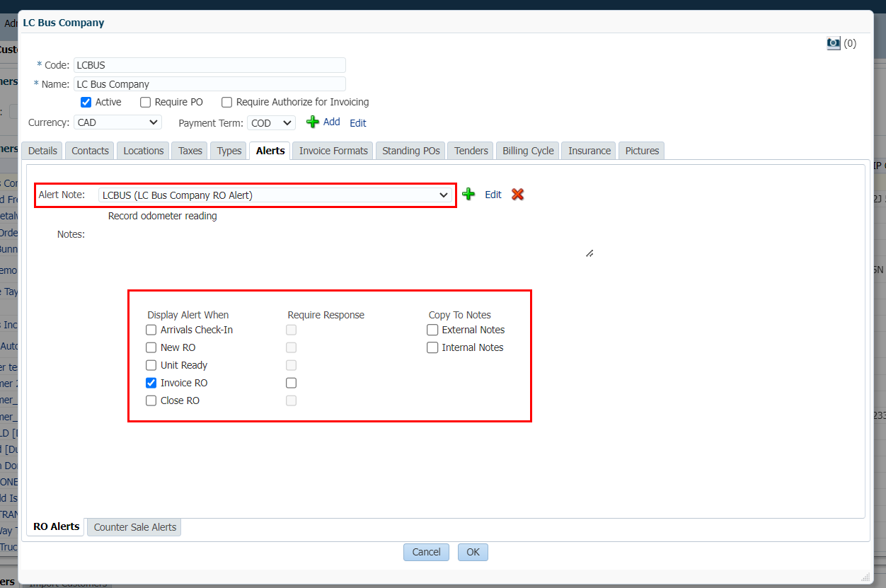Screen dimensions: 886x588
Task: Click the Notes textarea resize handle
Action: point(589,253)
